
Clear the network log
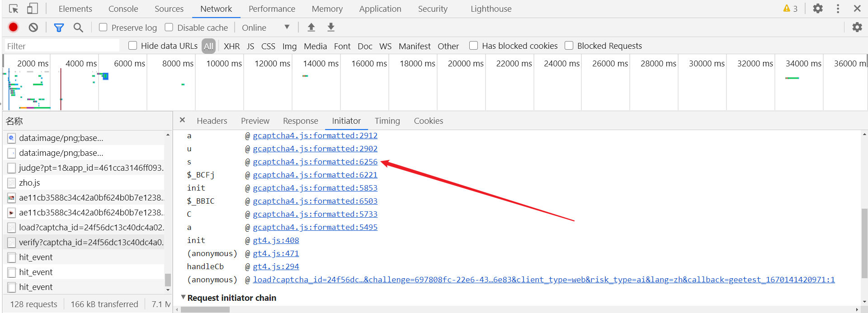tap(33, 28)
